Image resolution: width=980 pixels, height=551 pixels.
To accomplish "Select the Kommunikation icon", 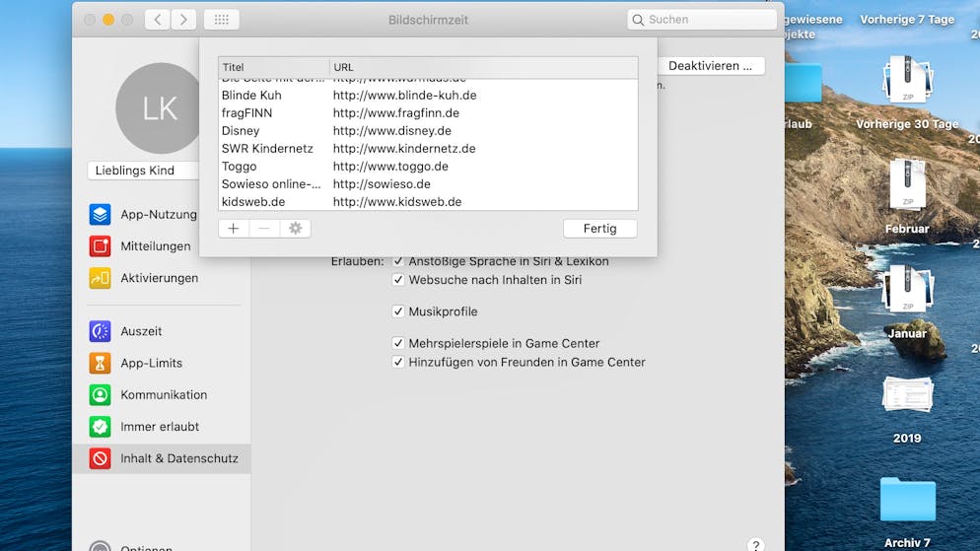I will [100, 395].
